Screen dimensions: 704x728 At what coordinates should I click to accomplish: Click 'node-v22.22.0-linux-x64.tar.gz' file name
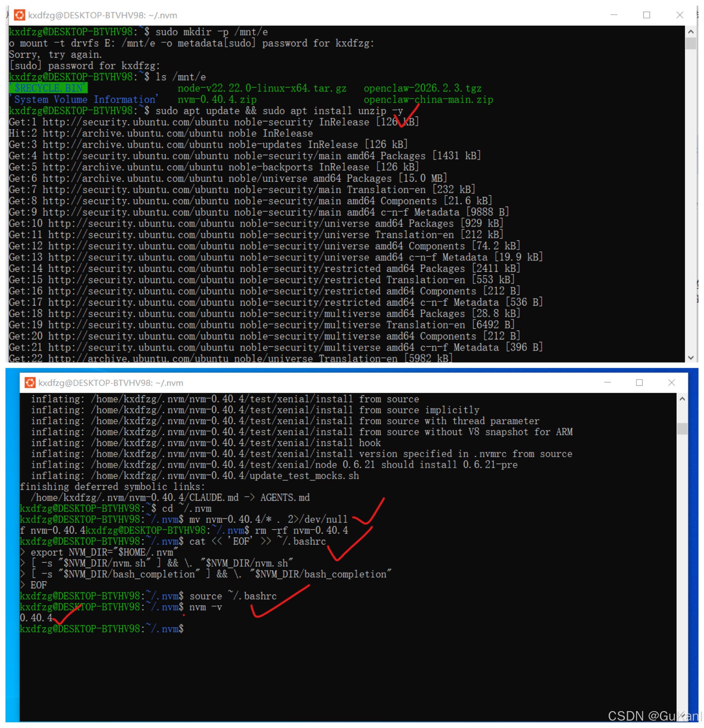pos(262,88)
